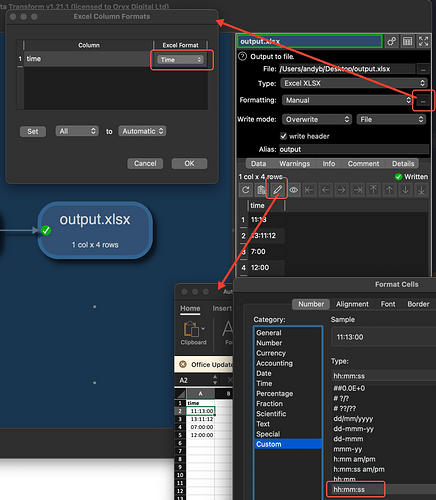
Task: Click the pencil edit icon in the data toolbar
Action: [x=277, y=190]
